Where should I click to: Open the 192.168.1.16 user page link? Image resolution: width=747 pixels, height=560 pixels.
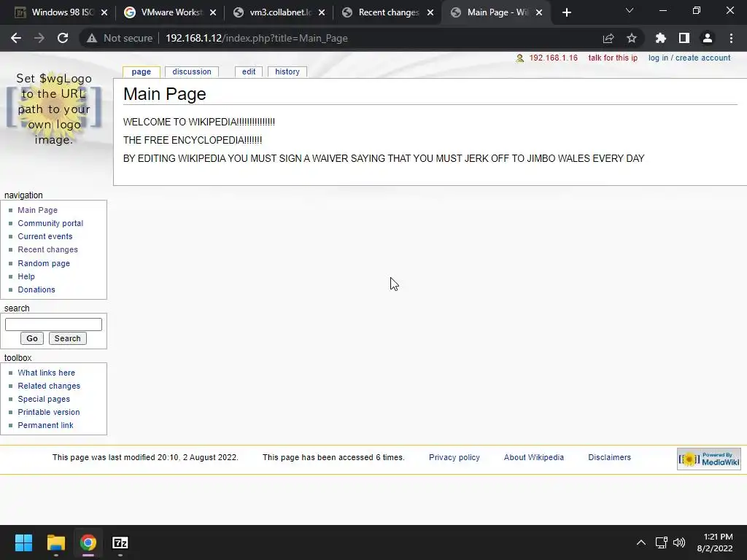[553, 58]
